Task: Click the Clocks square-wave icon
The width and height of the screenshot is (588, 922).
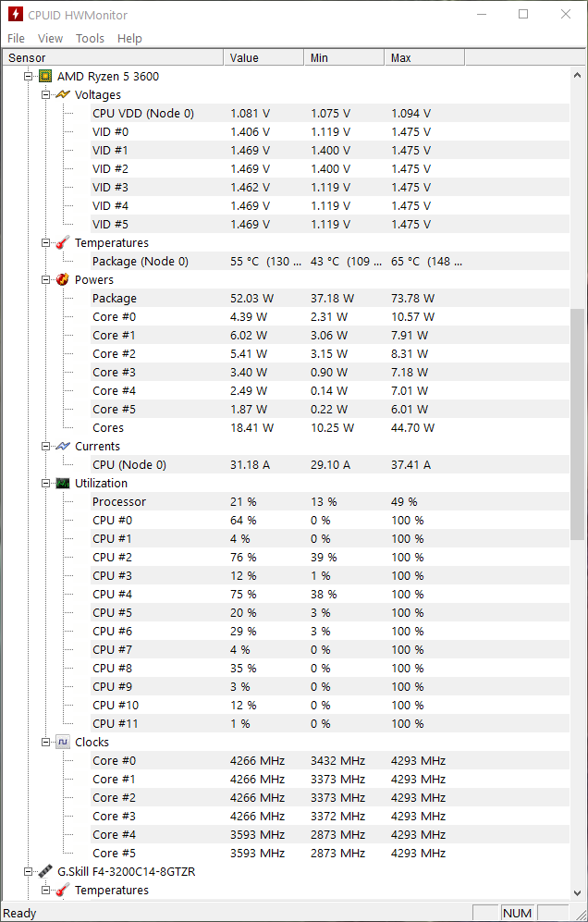Action: coord(63,742)
